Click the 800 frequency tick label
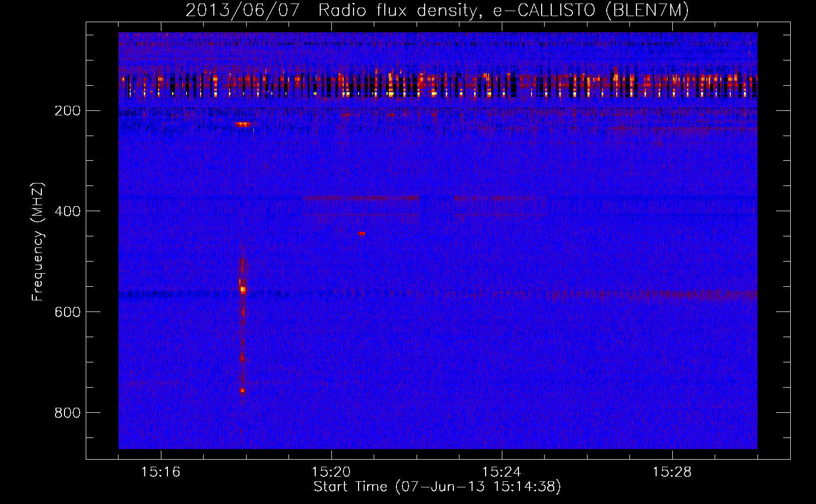816x504 pixels. pyautogui.click(x=68, y=413)
